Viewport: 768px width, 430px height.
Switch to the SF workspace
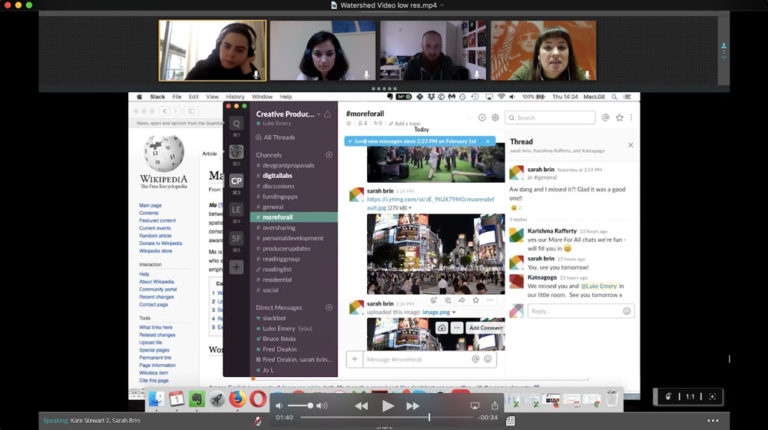(x=236, y=238)
